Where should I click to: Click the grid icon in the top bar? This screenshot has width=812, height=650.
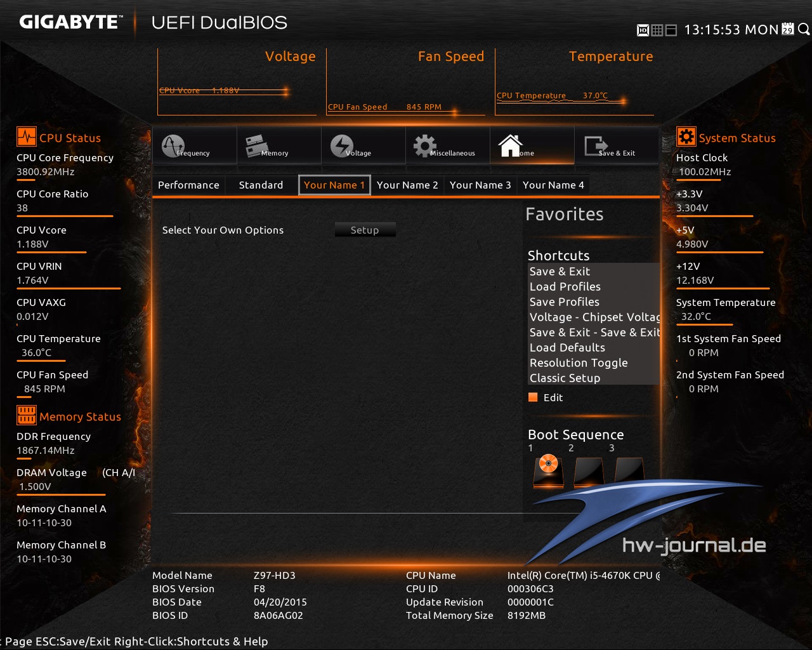[x=657, y=30]
